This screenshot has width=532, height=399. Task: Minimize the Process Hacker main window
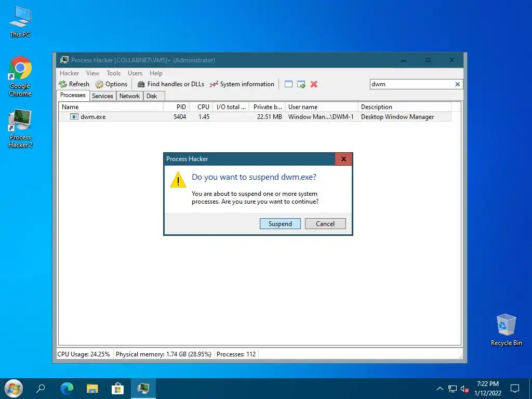[x=403, y=60]
